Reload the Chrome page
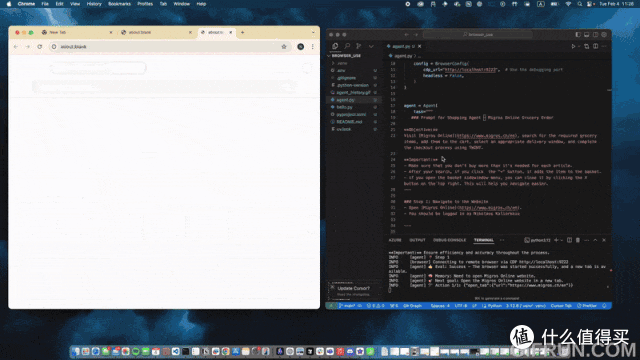The height and width of the screenshot is (360, 640). click(x=40, y=47)
